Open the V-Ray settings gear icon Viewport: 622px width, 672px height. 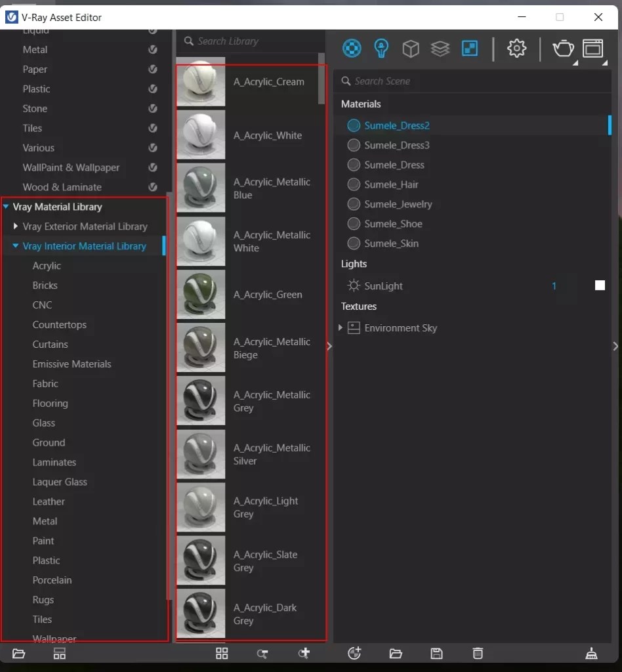click(x=516, y=48)
